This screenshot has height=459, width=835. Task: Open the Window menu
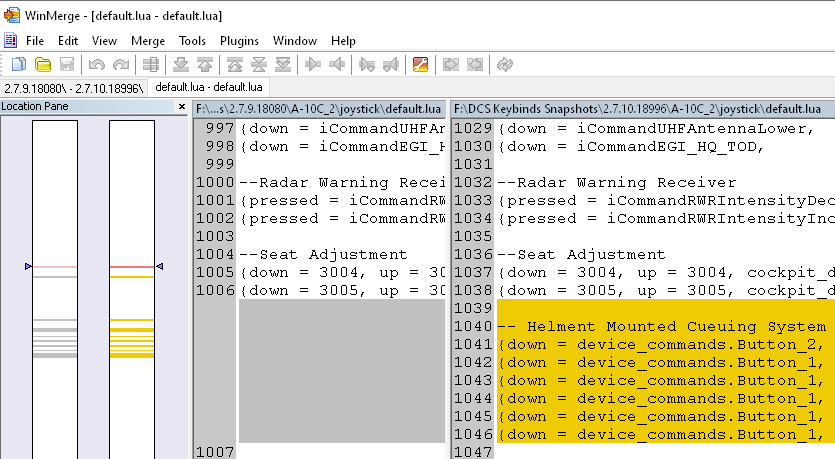[x=294, y=41]
